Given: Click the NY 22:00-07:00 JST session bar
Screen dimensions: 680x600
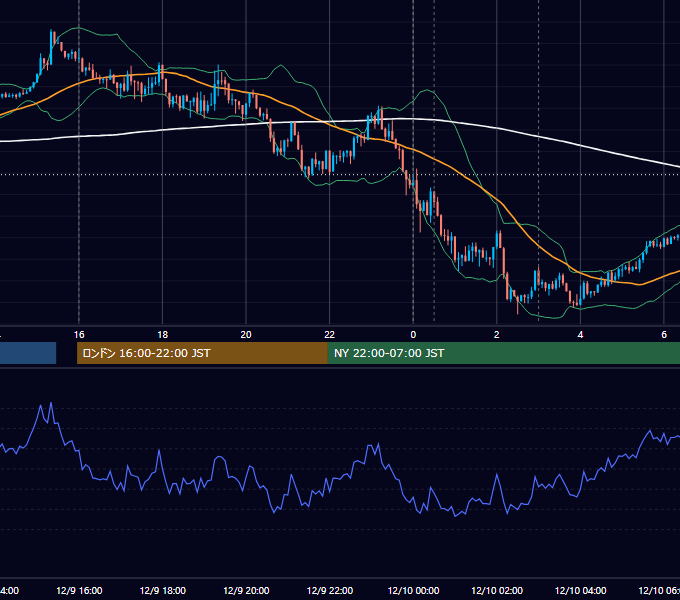Looking at the screenshot, I should pyautogui.click(x=503, y=353).
